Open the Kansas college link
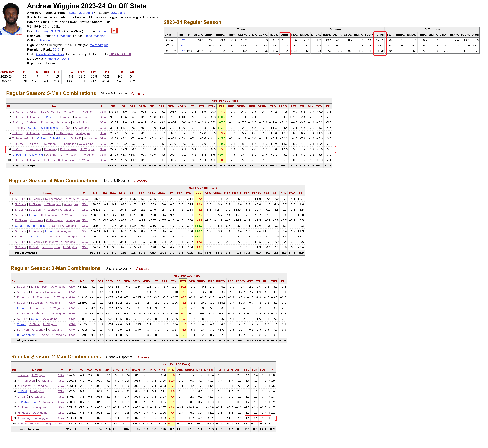This screenshot has height=448, width=488. click(x=45, y=41)
